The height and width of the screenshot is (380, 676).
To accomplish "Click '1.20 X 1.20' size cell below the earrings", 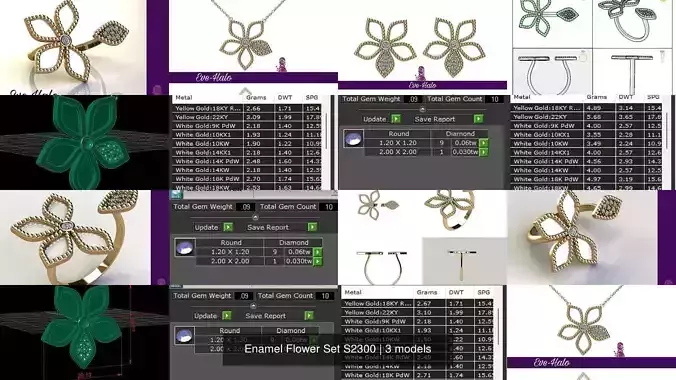I will 397,143.
